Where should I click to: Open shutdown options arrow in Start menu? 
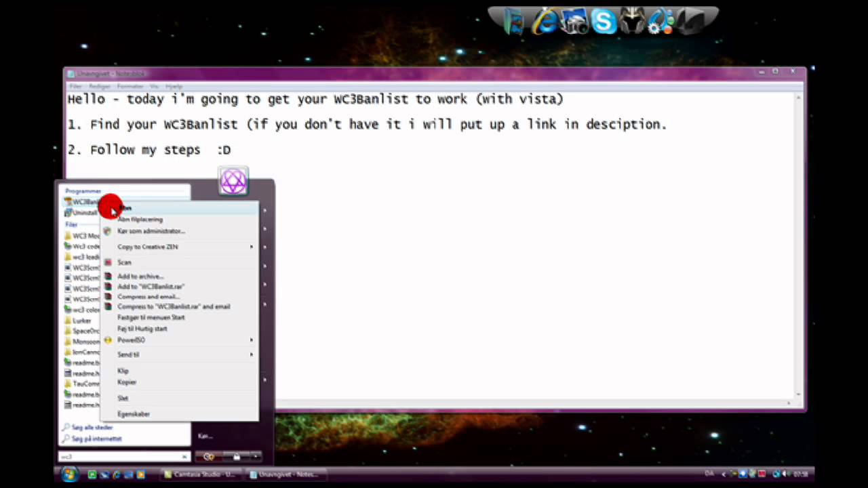click(x=255, y=457)
